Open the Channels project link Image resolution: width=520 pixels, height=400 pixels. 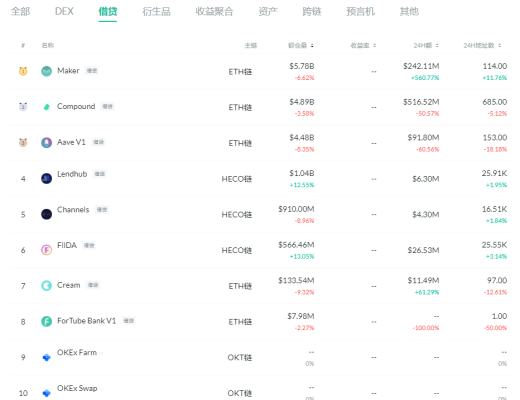point(73,210)
